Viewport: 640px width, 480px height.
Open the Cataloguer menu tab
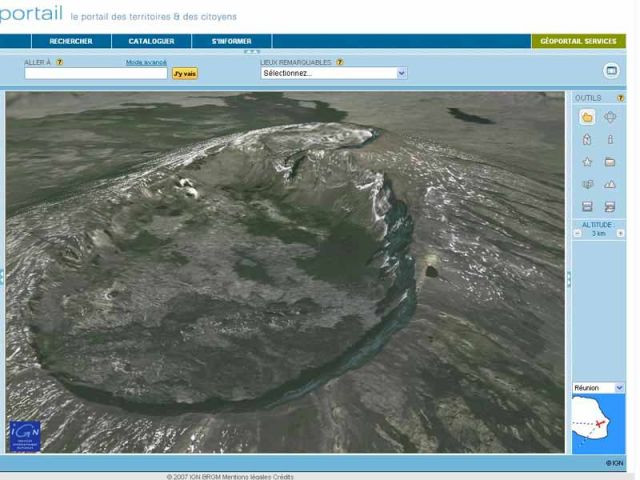pos(151,41)
